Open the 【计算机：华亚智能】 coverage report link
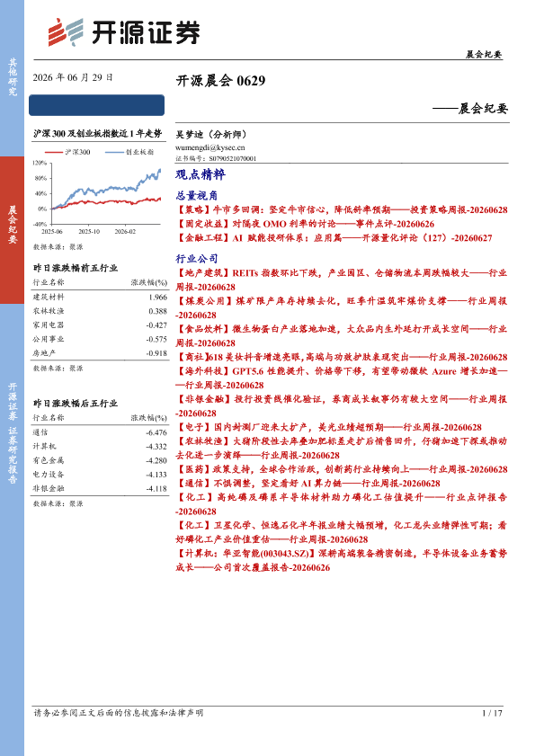 342,560
